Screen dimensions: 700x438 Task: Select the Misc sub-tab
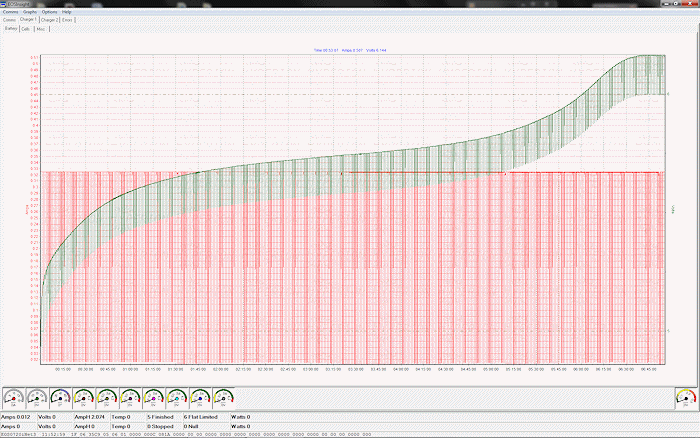click(x=41, y=29)
